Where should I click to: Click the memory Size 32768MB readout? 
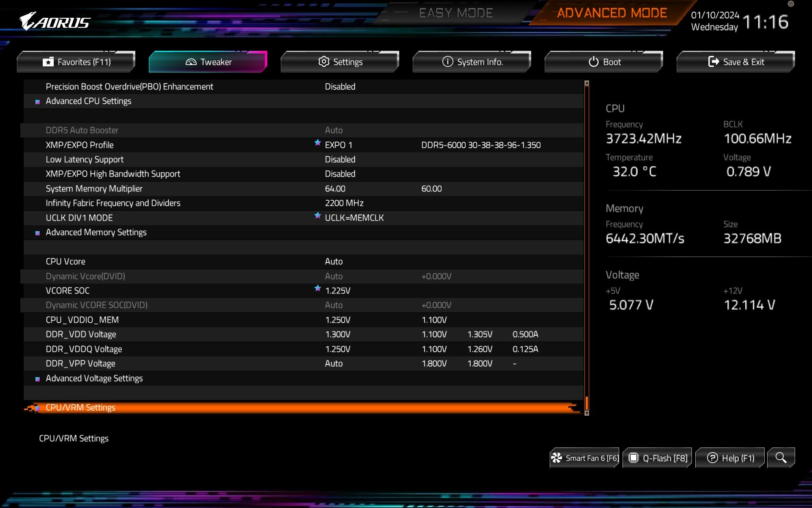[752, 238]
